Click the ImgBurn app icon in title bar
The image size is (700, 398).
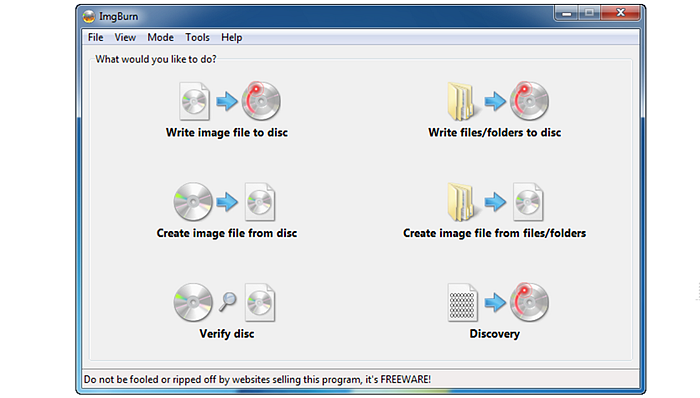click(89, 17)
